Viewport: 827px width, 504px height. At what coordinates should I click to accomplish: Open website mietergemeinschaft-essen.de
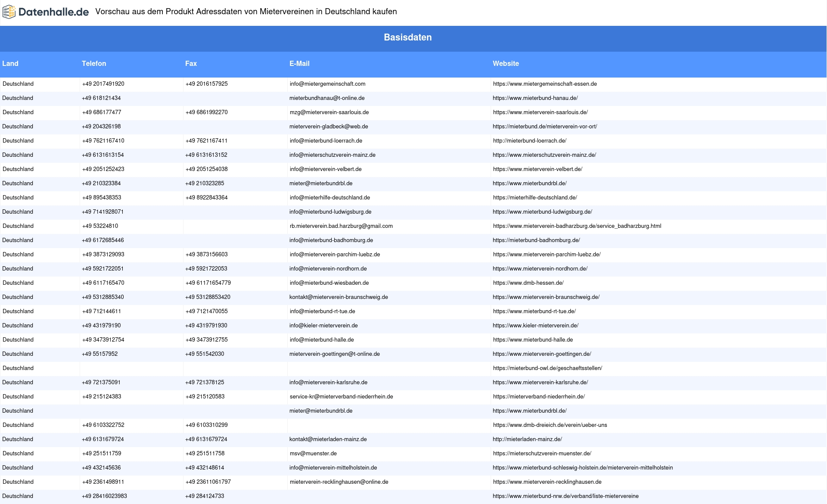click(545, 84)
